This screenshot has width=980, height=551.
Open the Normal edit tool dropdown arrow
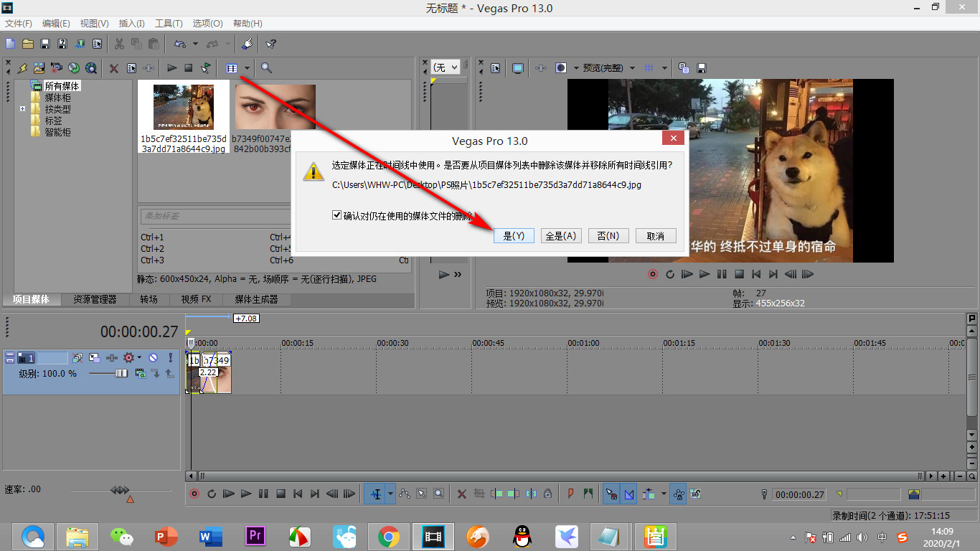[x=390, y=494]
